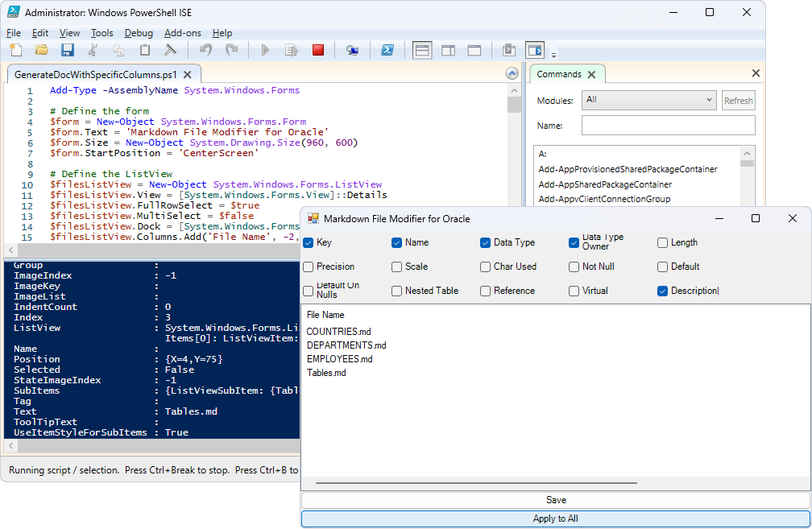812x529 pixels.
Task: Save the script using the floppy icon
Action: pos(68,50)
